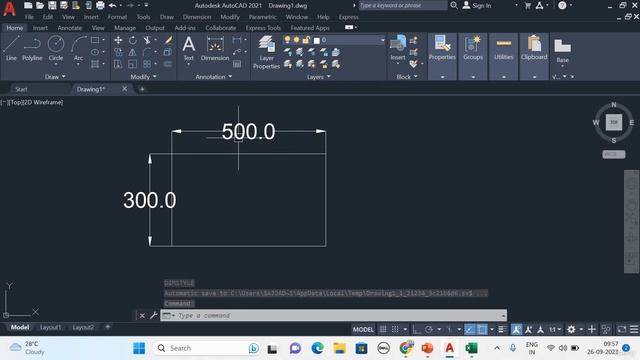
Task: Expand the Draw panel
Action: [x=55, y=77]
